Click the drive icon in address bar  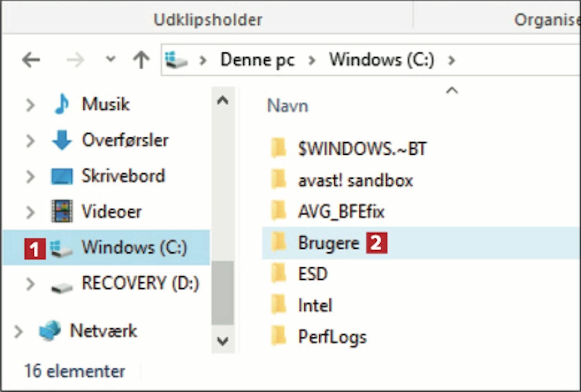(176, 60)
